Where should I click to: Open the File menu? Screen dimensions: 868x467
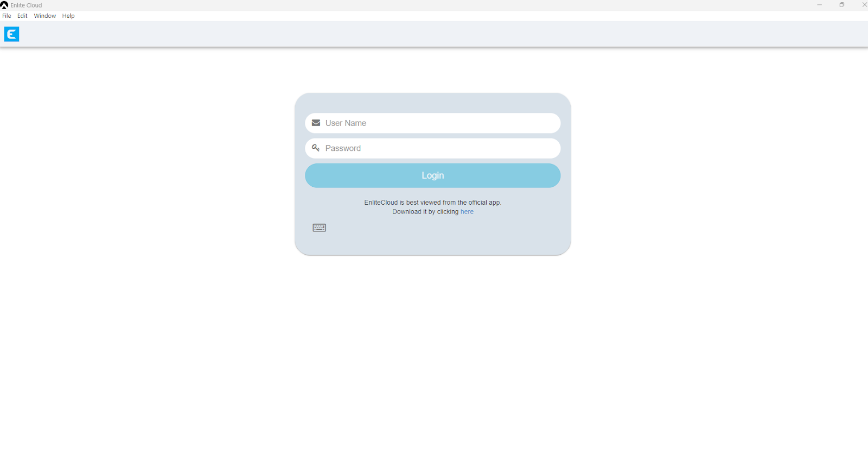coord(7,16)
